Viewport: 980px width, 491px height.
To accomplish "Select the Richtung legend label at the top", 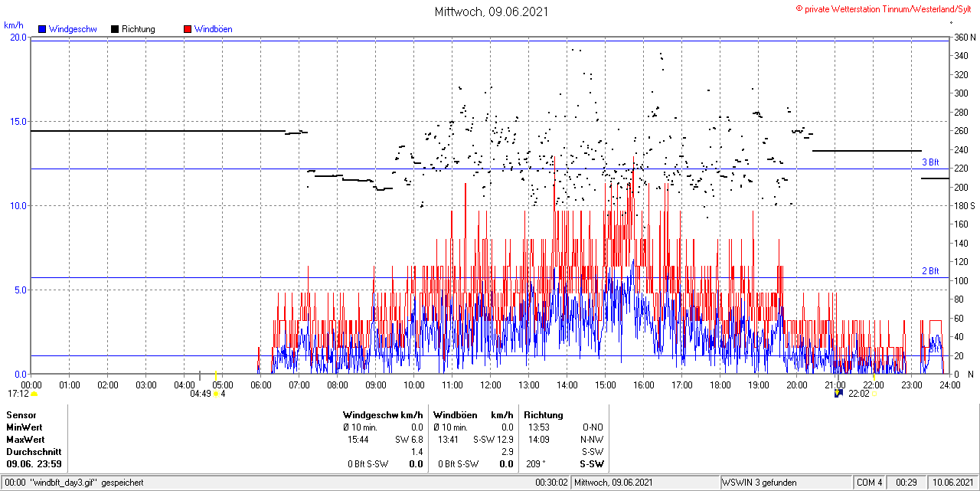I will point(139,29).
